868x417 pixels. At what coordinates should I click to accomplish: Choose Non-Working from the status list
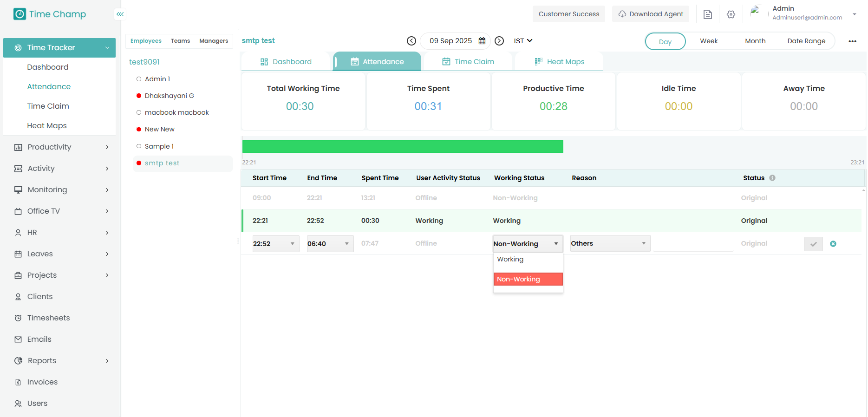click(528, 279)
